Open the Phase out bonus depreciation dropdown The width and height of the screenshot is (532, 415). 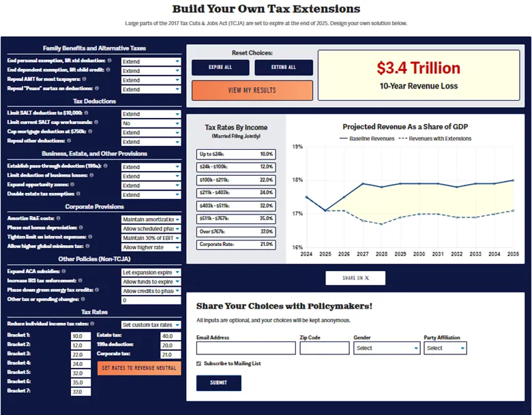(x=151, y=229)
